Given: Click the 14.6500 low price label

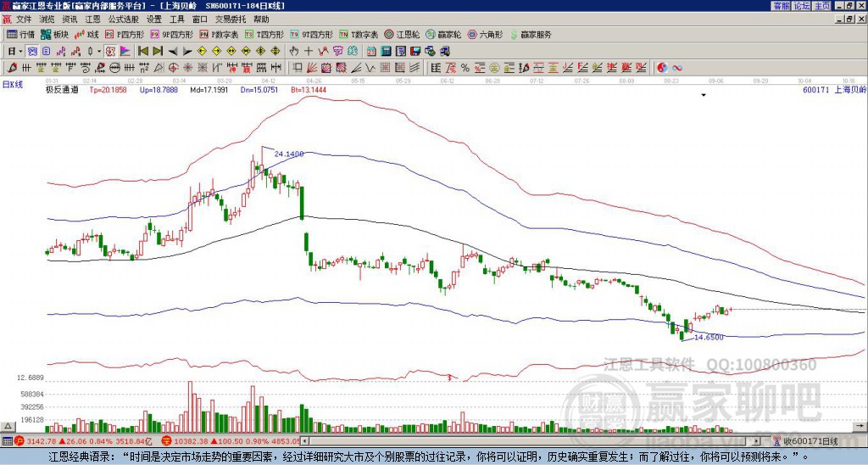Looking at the screenshot, I should (709, 337).
